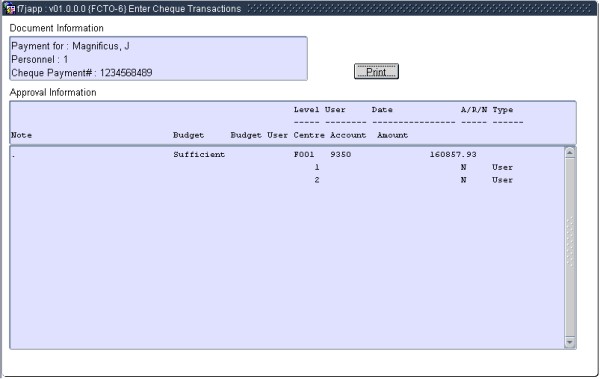Select 'Payment for : Magnificus, J' text
The width and height of the screenshot is (600, 379).
point(70,46)
